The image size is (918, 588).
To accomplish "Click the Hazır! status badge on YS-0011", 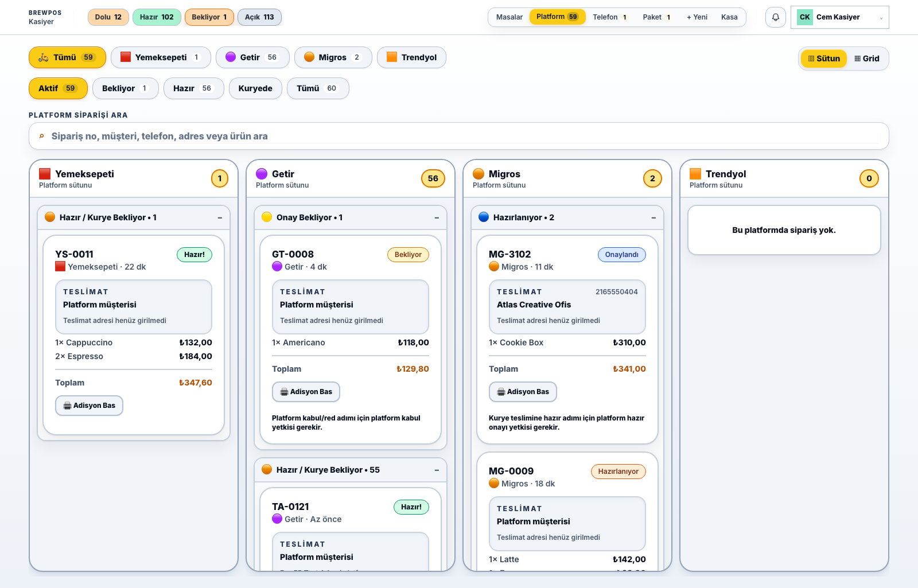I will point(195,255).
